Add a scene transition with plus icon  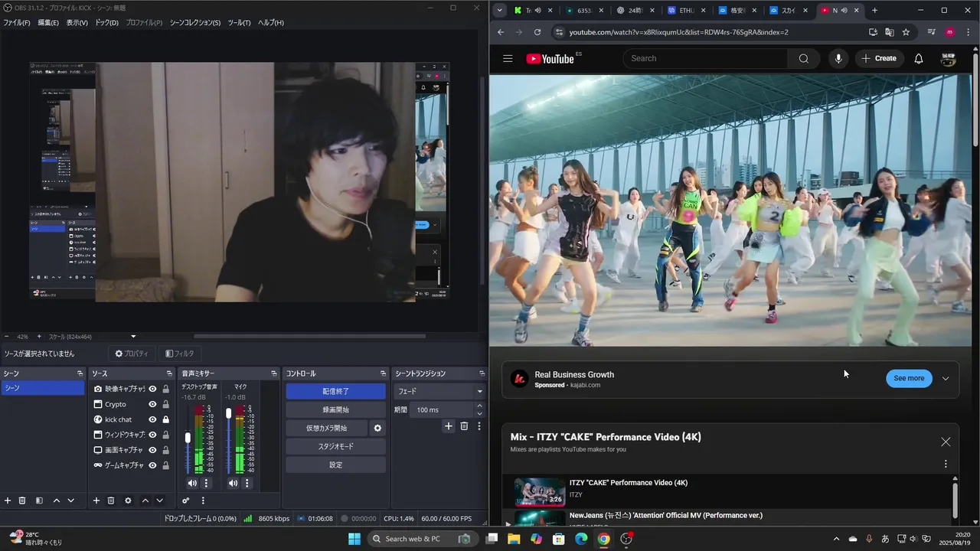pos(449,426)
